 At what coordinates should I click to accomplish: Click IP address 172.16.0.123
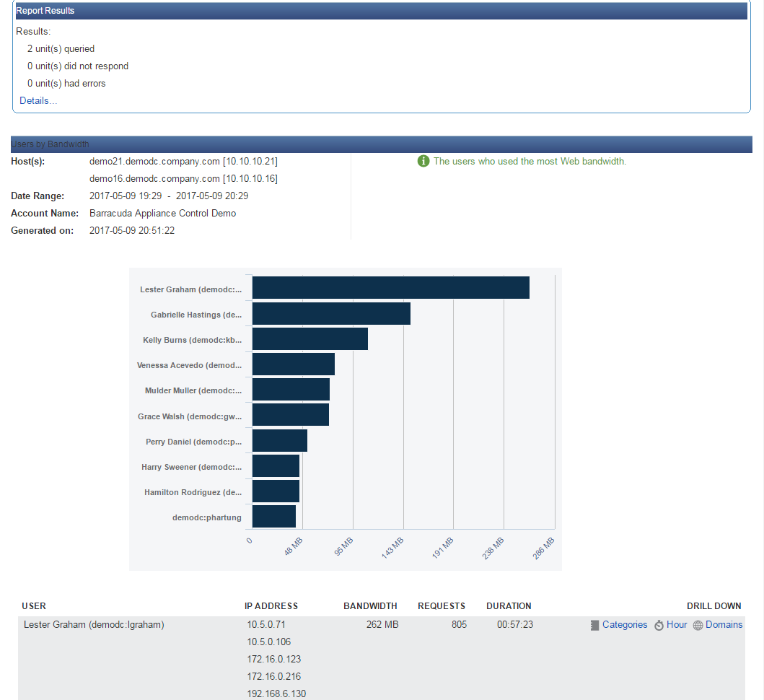[x=274, y=659]
